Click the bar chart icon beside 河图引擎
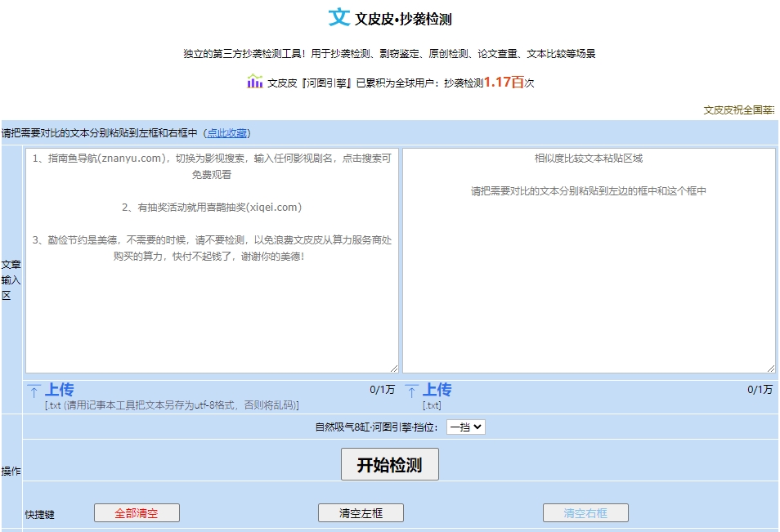 [255, 82]
